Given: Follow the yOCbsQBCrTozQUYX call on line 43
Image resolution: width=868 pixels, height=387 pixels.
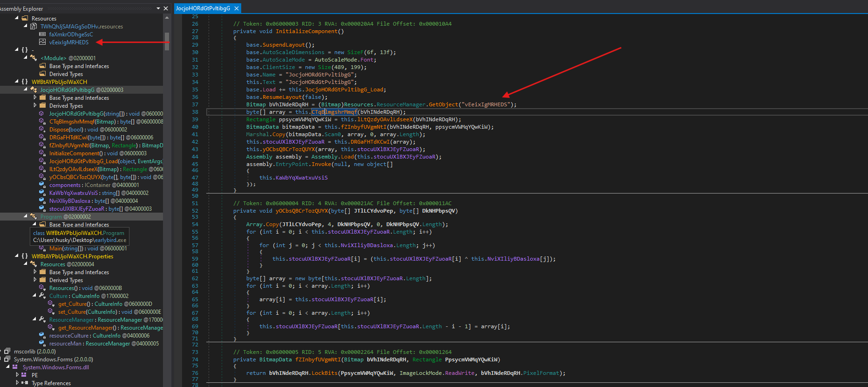Looking at the screenshot, I should point(288,149).
